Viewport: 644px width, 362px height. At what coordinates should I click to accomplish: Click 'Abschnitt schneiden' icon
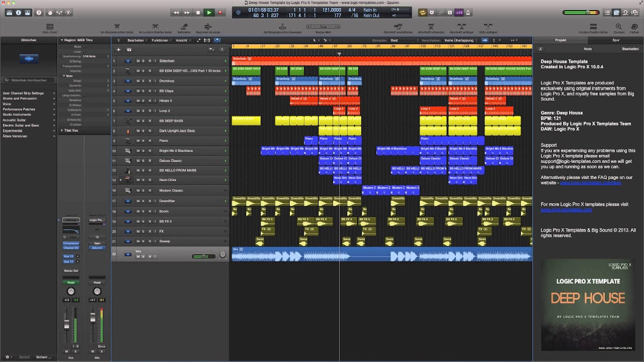pos(431,26)
